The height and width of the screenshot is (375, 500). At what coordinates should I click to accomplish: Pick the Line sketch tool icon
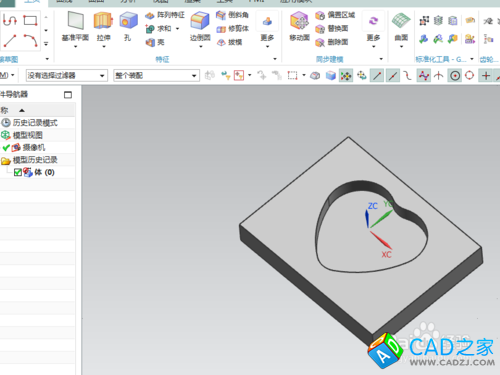click(10, 41)
